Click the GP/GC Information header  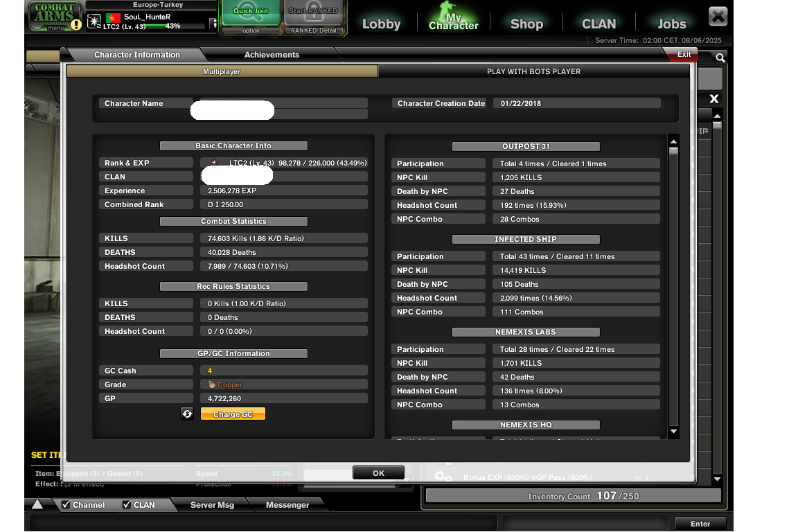(x=233, y=353)
